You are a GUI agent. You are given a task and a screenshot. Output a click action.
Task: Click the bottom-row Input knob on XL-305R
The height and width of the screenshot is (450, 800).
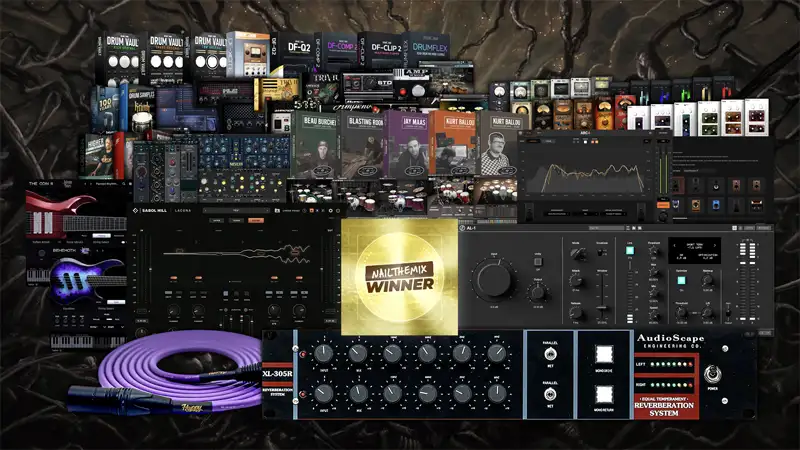click(x=323, y=394)
